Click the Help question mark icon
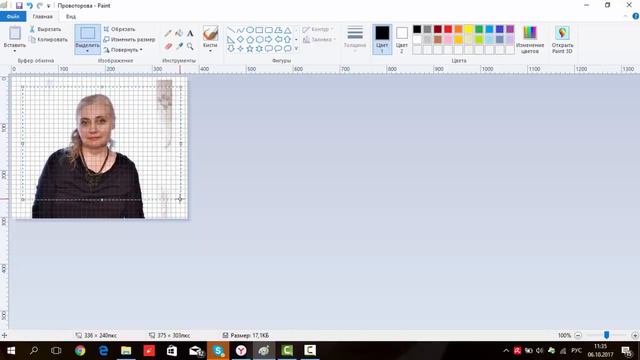The height and width of the screenshot is (360, 640). 636,16
